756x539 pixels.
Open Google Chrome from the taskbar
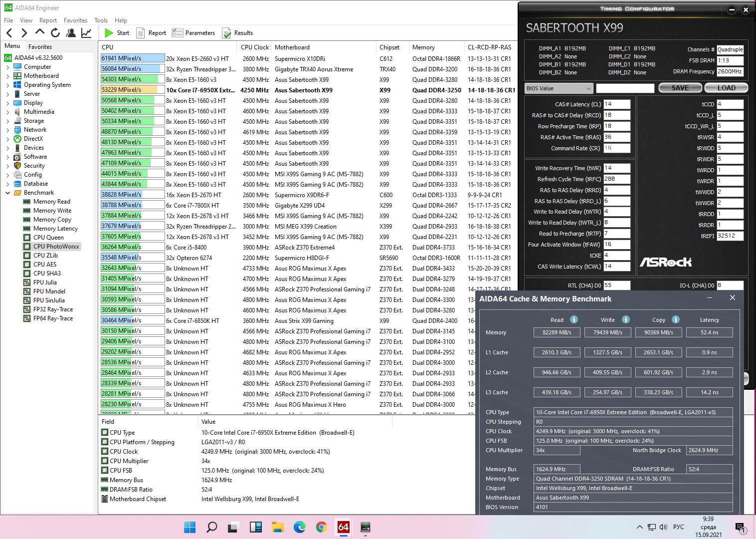coord(321,527)
